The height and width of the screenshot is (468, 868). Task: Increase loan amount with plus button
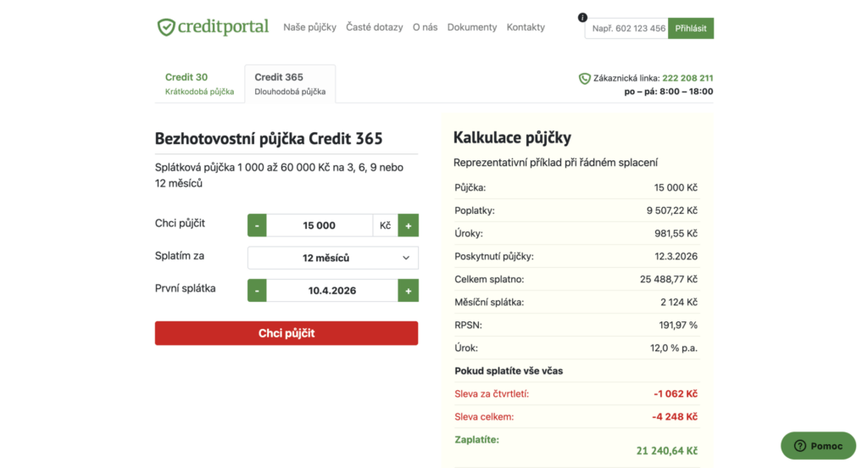point(408,226)
